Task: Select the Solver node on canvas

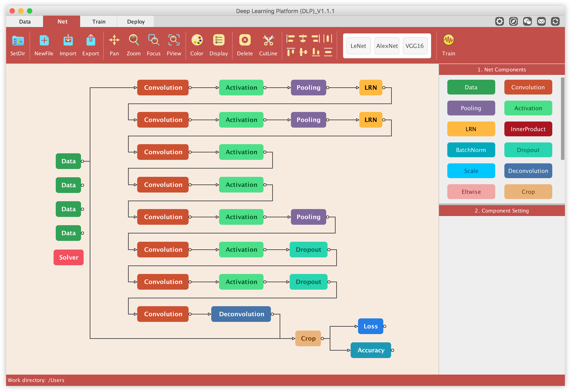Action: point(69,257)
